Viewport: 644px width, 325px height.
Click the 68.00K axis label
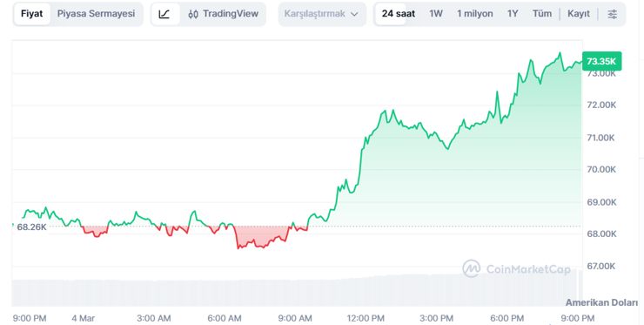click(x=601, y=234)
